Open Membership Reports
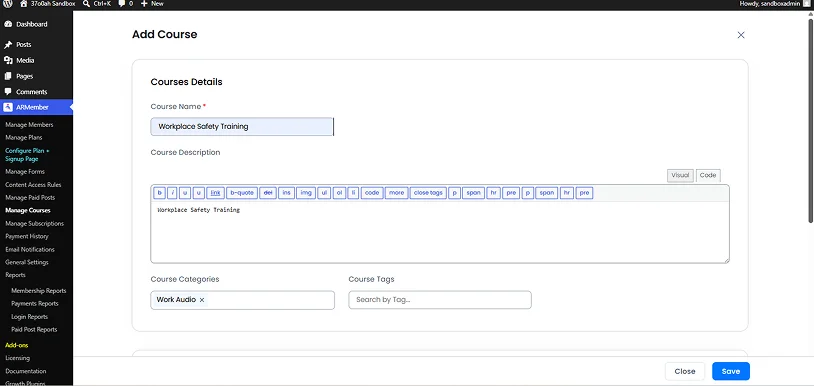This screenshot has height=386, width=814. (38, 291)
